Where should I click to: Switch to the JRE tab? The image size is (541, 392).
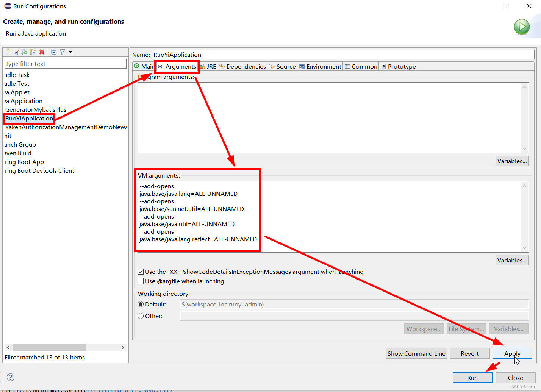coord(208,66)
